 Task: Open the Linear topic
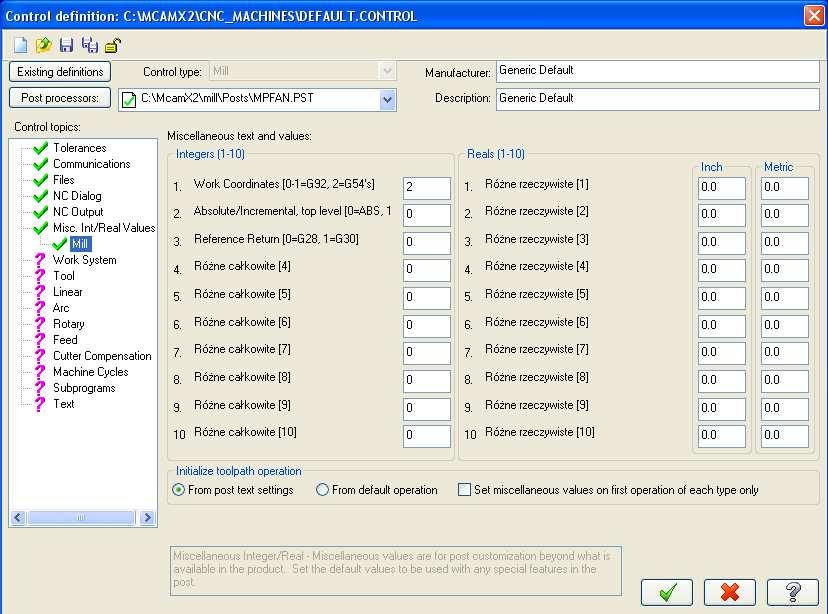pyautogui.click(x=68, y=292)
